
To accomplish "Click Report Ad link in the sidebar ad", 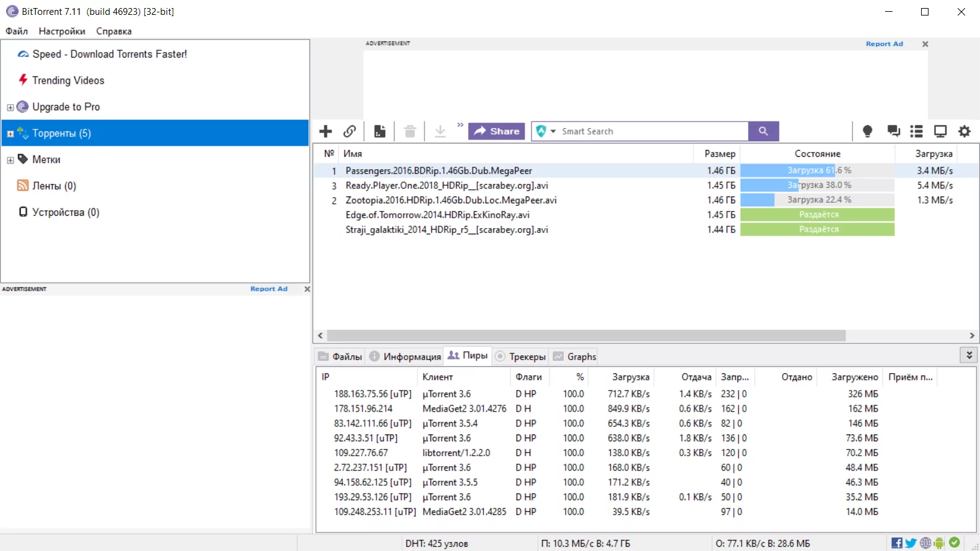I will (x=269, y=289).
